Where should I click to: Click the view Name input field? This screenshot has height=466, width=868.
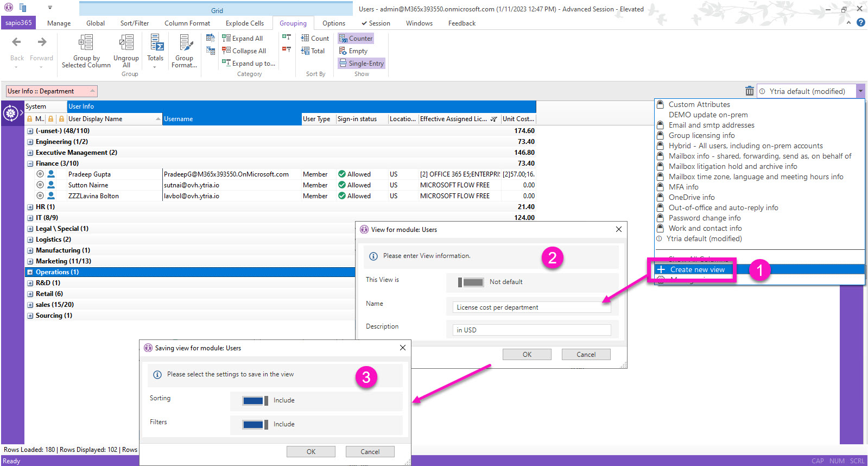pos(531,307)
